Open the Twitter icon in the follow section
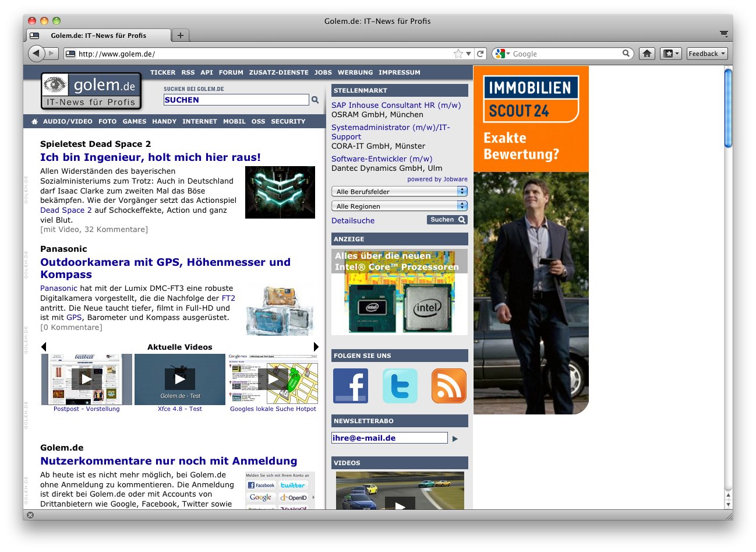The height and width of the screenshot is (552, 756). coord(399,385)
